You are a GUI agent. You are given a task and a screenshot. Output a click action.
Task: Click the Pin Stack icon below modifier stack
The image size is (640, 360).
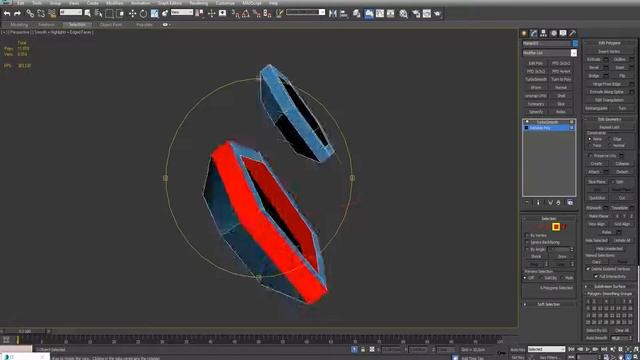pyautogui.click(x=527, y=202)
